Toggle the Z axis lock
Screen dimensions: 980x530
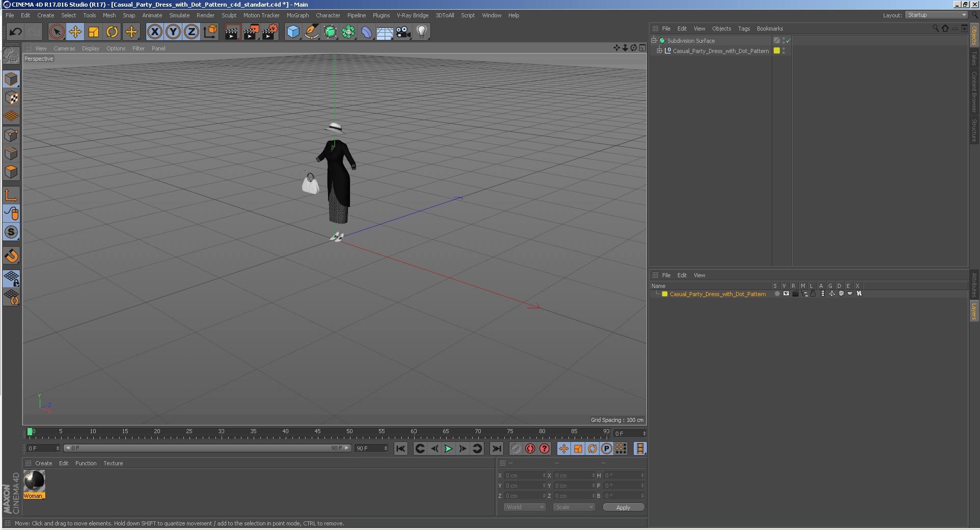[x=192, y=32]
